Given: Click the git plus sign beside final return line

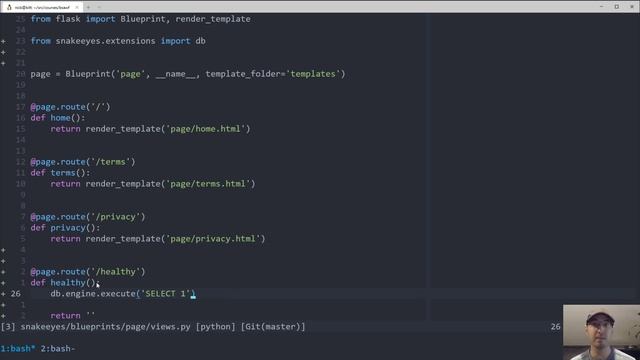Looking at the screenshot, I should click(x=3, y=316).
